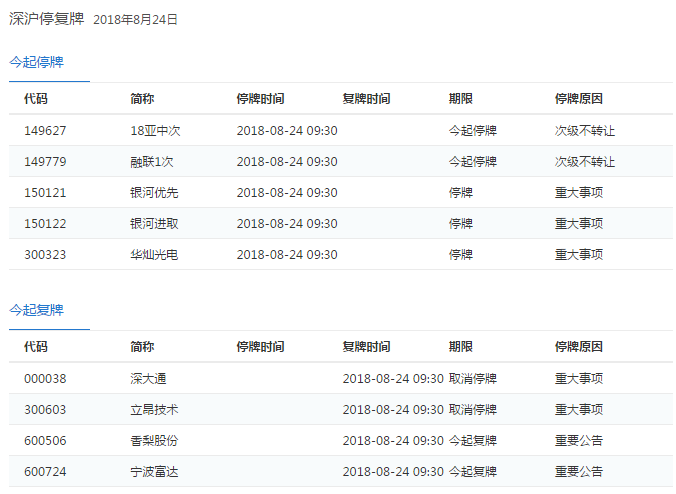Viewport: 676px width, 494px height.
Task: Select stock code 600506
Action: click(45, 441)
